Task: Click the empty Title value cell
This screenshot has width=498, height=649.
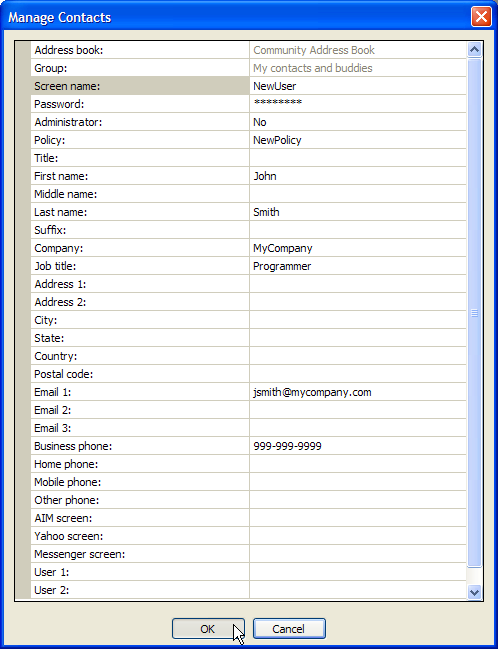Action: coord(358,158)
